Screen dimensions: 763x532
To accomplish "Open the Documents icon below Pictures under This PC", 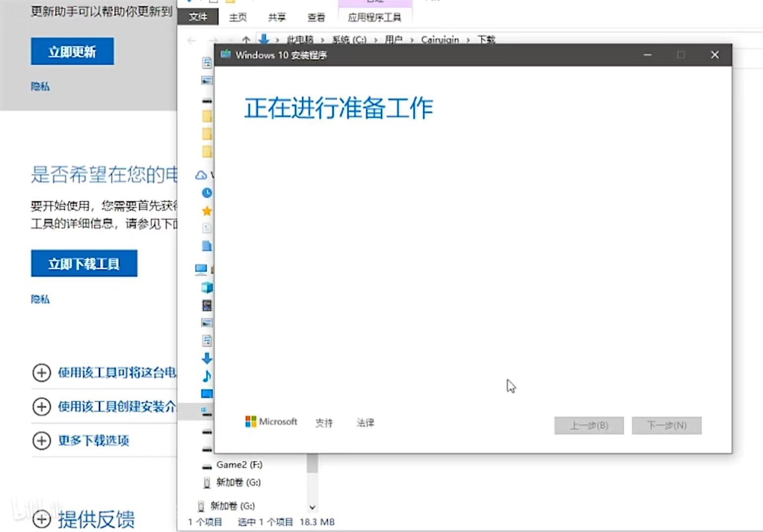I will (x=207, y=340).
